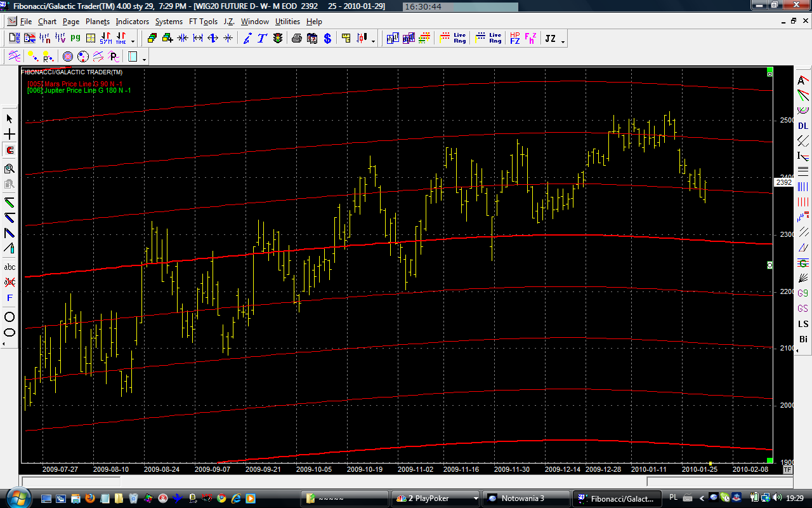Open the FT Tools menu
Image resolution: width=812 pixels, height=508 pixels.
tap(203, 21)
